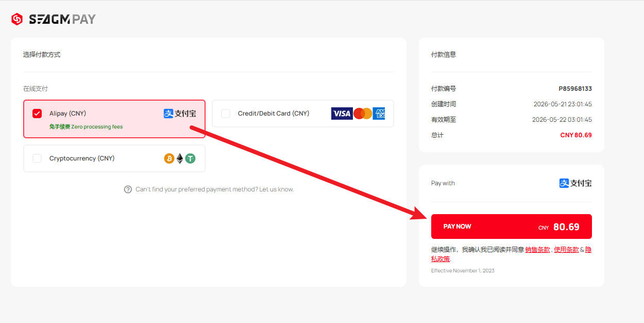Click the total amount CNY 80.69
The width and height of the screenshot is (644, 323).
[x=576, y=135]
